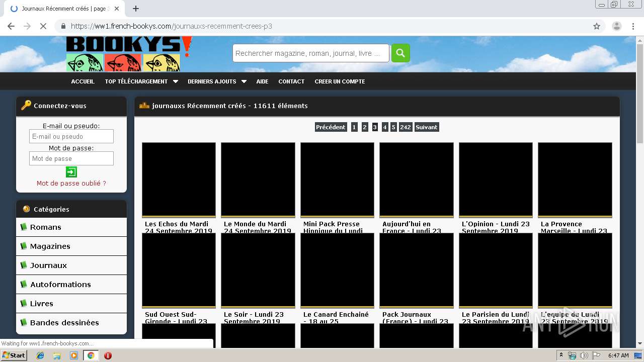Go to pagination page 2

point(365,127)
